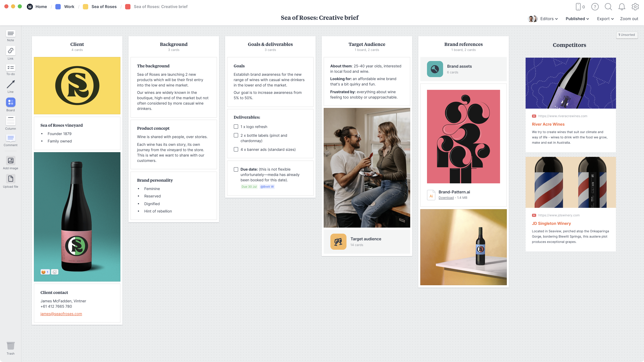Check the Due date task checkbox

point(236,169)
